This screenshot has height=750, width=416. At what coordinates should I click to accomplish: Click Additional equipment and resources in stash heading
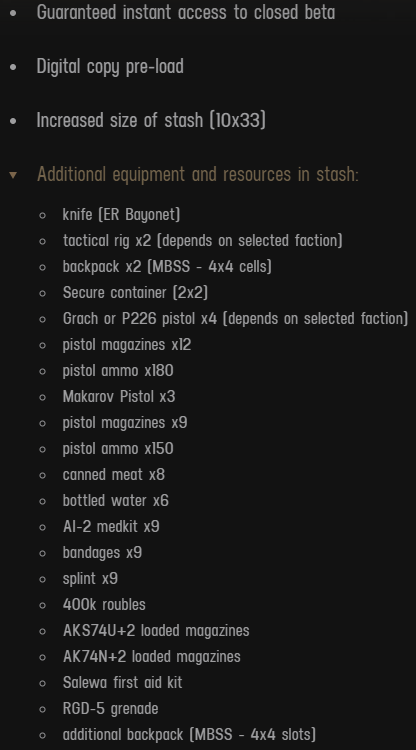198,174
